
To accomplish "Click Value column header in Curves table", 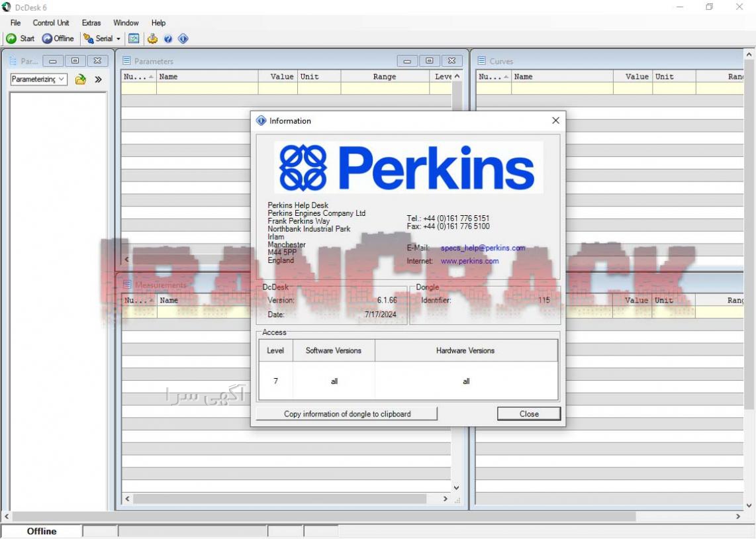I will (633, 77).
